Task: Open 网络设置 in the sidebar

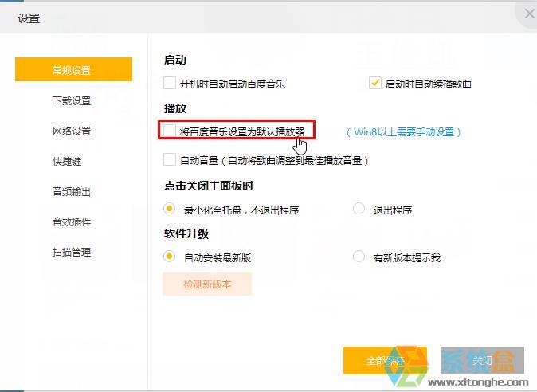Action: 72,131
